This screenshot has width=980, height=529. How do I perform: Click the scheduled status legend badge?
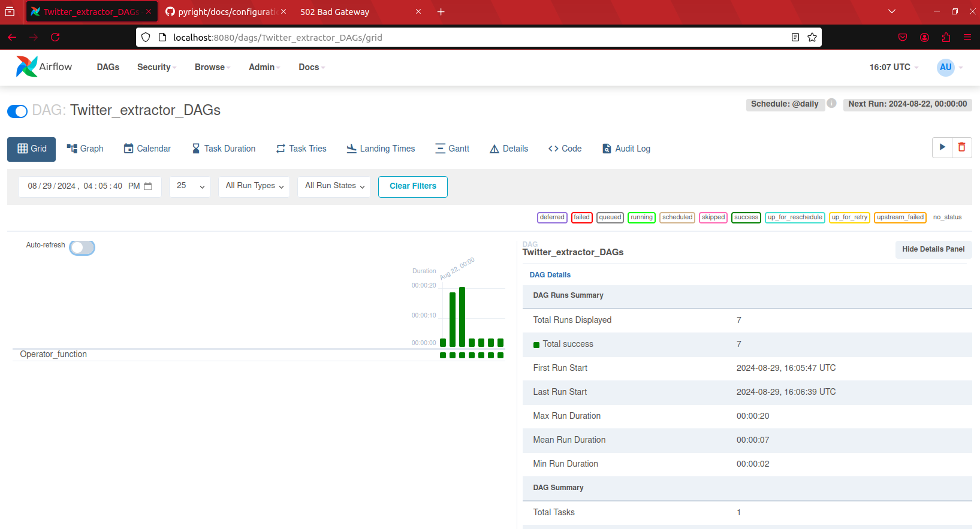[677, 217]
